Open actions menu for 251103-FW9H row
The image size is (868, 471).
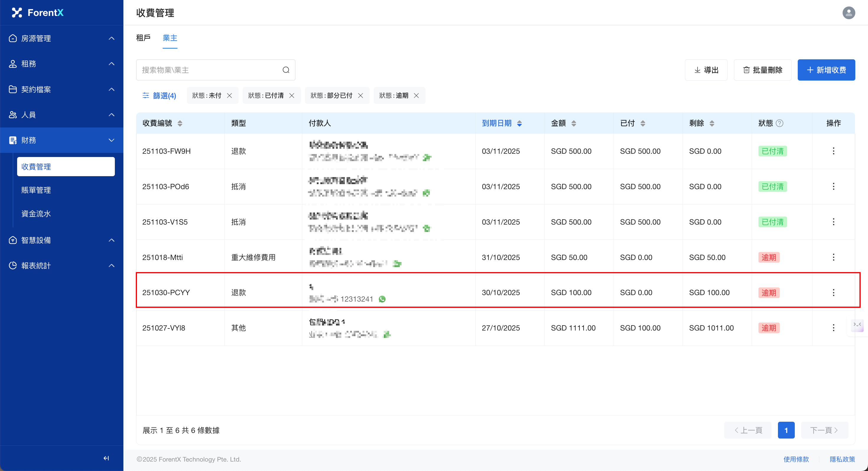[x=833, y=151]
